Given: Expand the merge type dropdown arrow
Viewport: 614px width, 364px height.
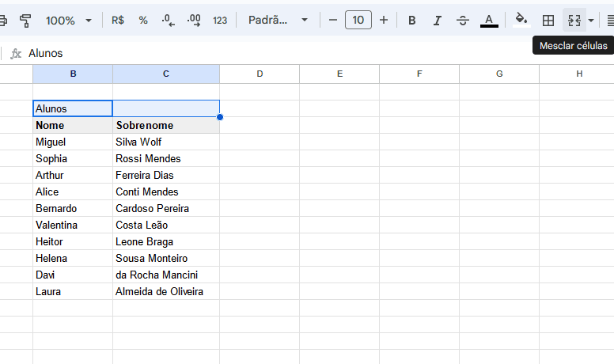Looking at the screenshot, I should coord(591,20).
